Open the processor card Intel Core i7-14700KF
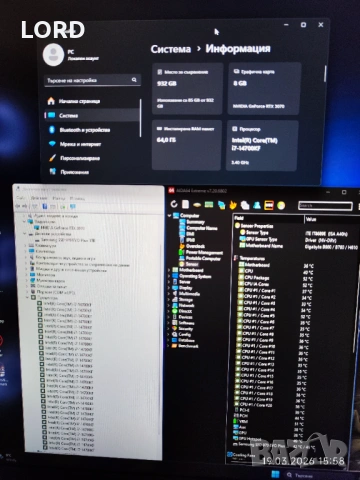Viewport: 360px width, 480px height. point(262,146)
